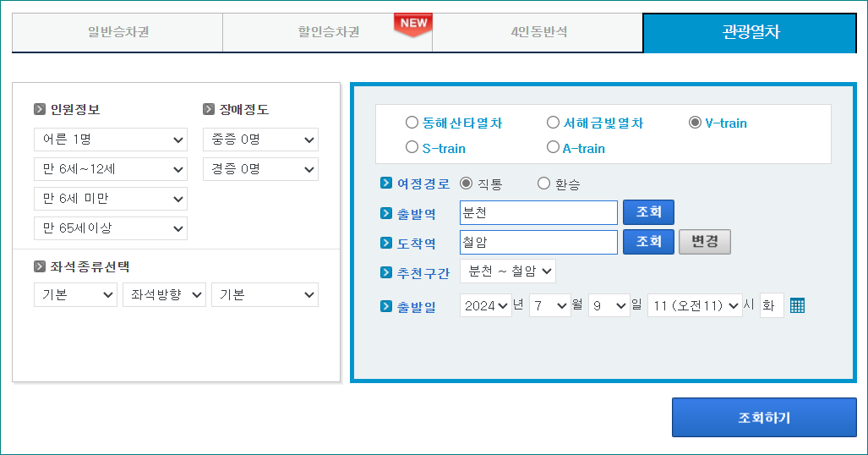
Task: Open the last 기본 dropdown after 좌석방향
Action: pos(265,295)
